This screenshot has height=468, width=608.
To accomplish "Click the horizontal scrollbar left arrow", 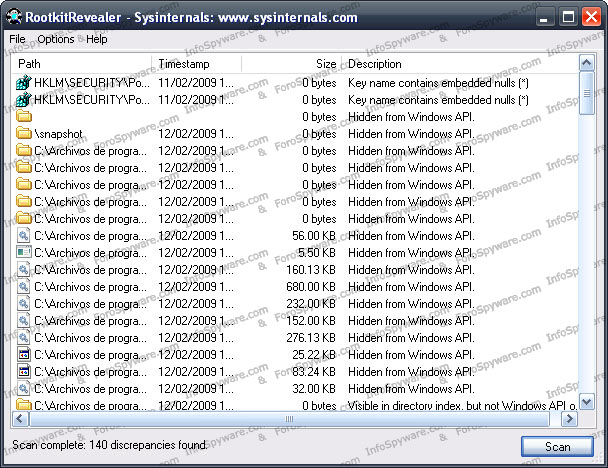I will 20,419.
